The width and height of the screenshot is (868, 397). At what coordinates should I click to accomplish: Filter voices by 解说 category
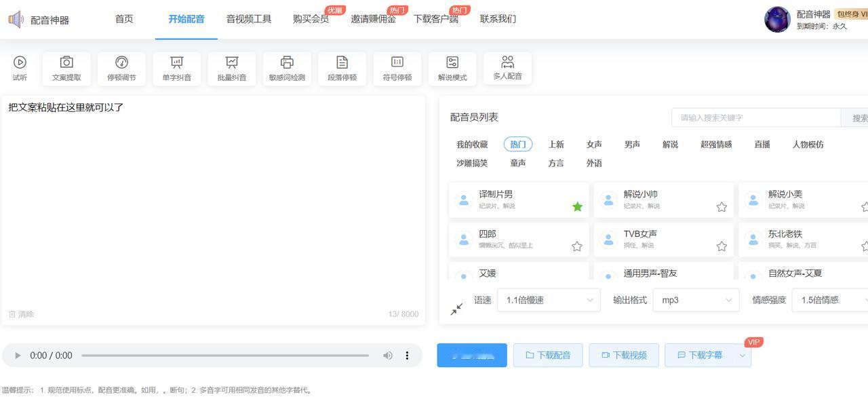(670, 145)
